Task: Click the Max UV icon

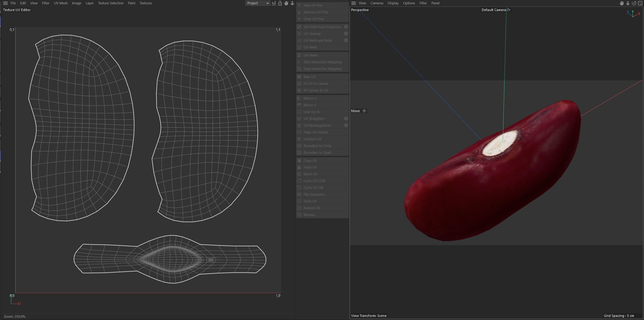Action: tap(299, 77)
